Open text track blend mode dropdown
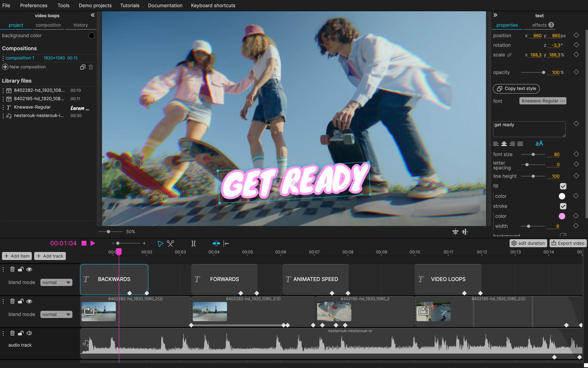 [x=56, y=282]
